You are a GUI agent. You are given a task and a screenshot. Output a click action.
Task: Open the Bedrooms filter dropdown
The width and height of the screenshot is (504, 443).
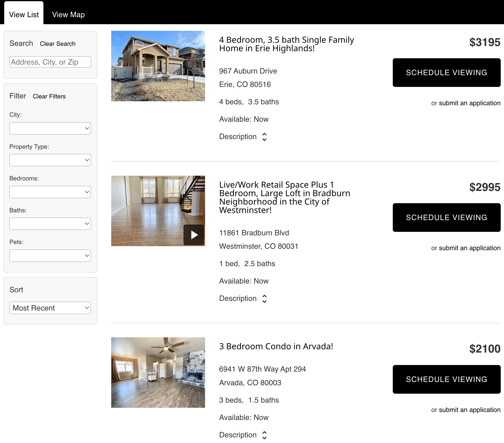click(50, 192)
